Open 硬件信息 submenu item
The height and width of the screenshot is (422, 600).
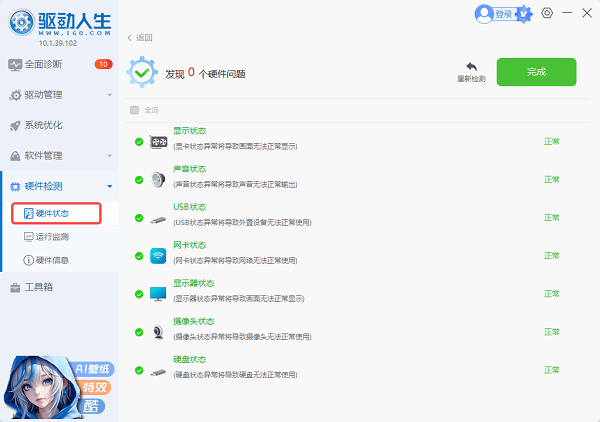click(x=52, y=261)
